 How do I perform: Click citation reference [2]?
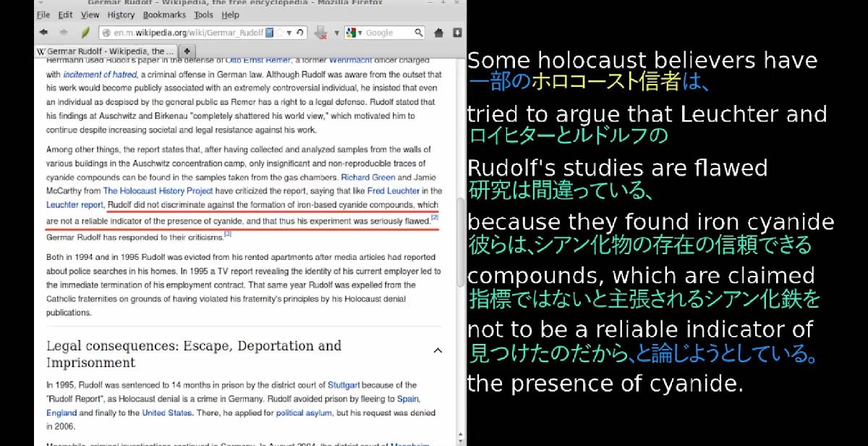click(435, 217)
